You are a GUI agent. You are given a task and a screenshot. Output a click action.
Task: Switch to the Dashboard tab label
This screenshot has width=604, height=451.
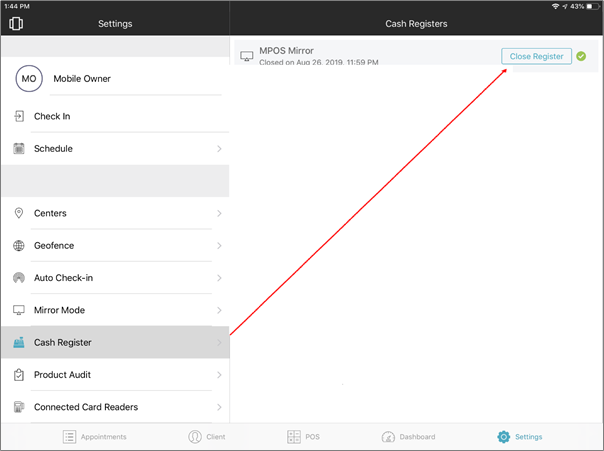[x=417, y=437]
